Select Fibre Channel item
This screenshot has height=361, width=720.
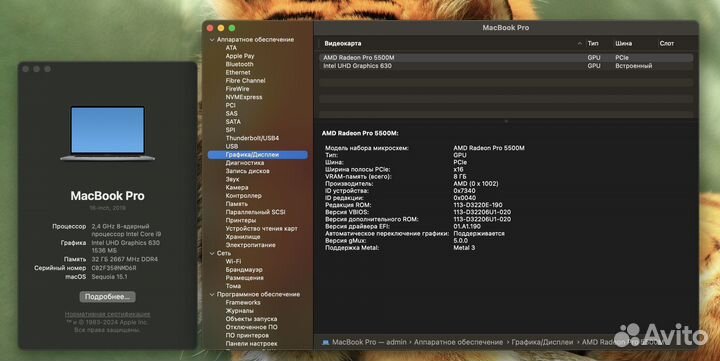(245, 81)
